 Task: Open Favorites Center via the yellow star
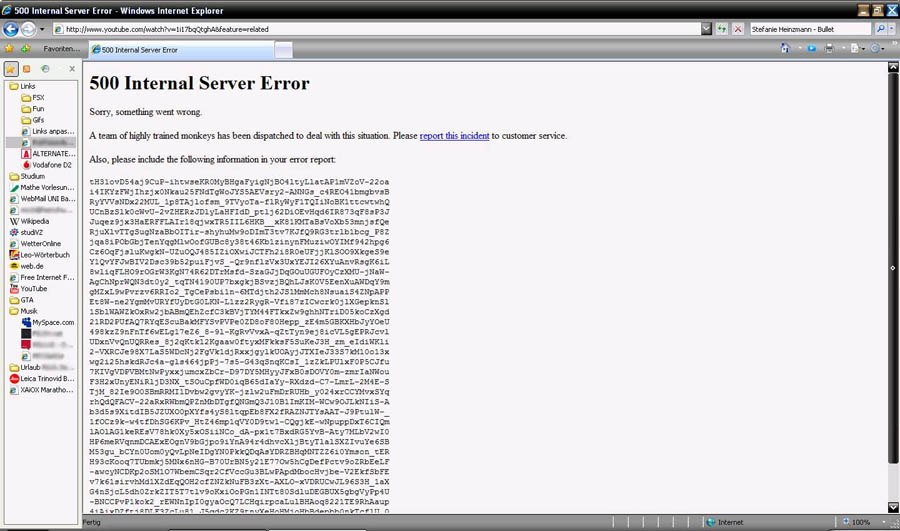(9, 49)
